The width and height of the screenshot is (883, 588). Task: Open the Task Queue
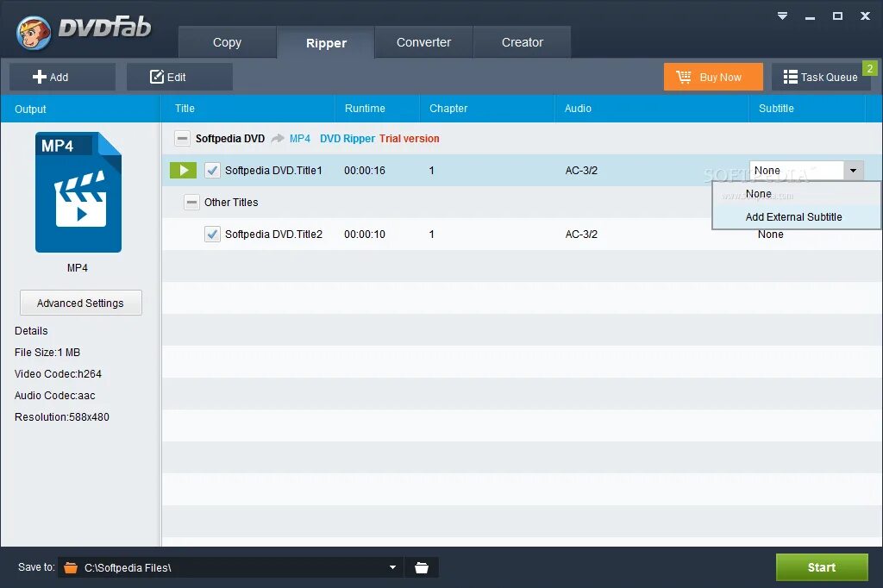pyautogui.click(x=821, y=77)
